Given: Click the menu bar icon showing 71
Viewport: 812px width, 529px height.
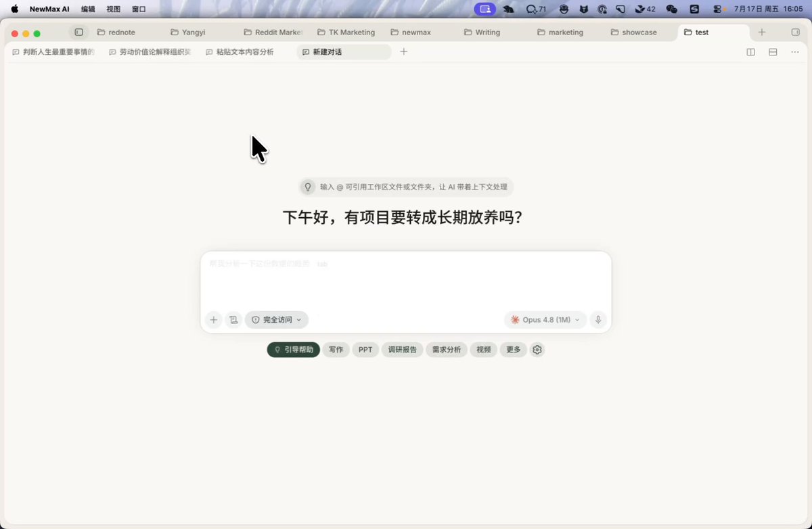Looking at the screenshot, I should [536, 9].
